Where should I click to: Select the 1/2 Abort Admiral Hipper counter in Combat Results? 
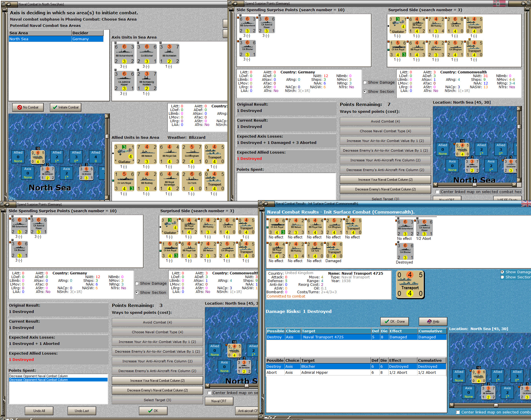pyautogui.click(x=424, y=228)
